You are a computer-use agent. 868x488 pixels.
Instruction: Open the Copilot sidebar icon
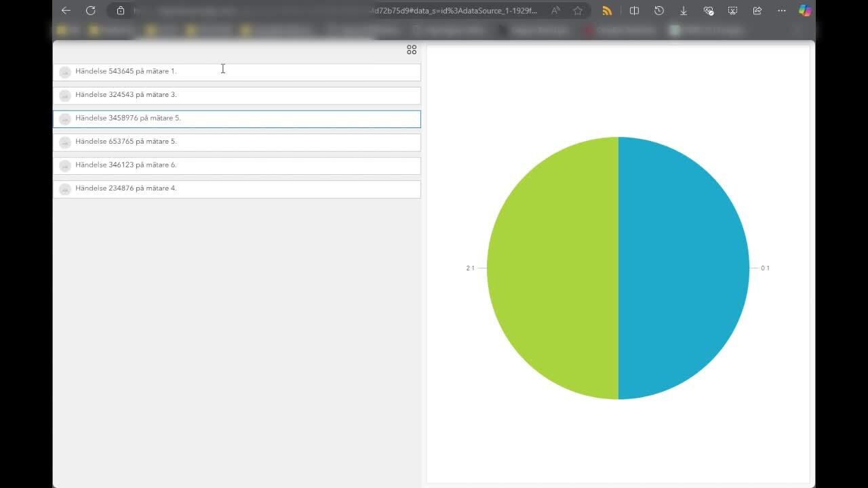tap(805, 11)
